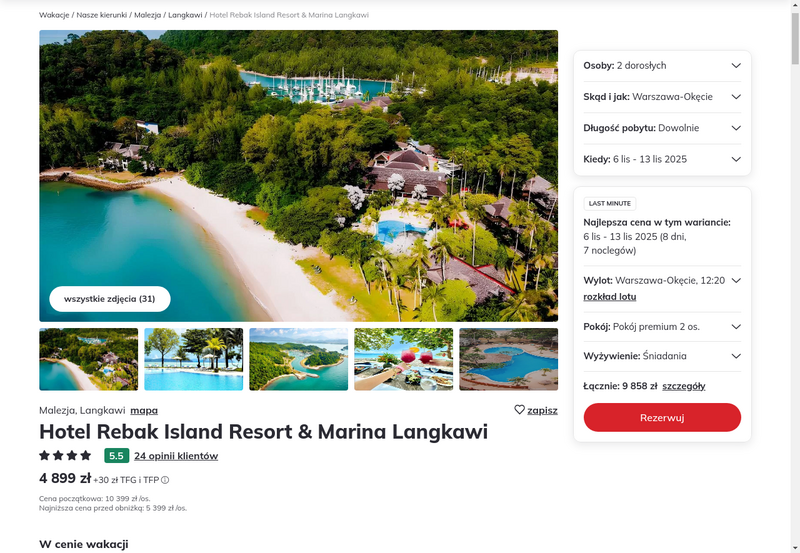The width and height of the screenshot is (800, 553).
Task: Open the Pokój room type dropdown
Action: [662, 326]
